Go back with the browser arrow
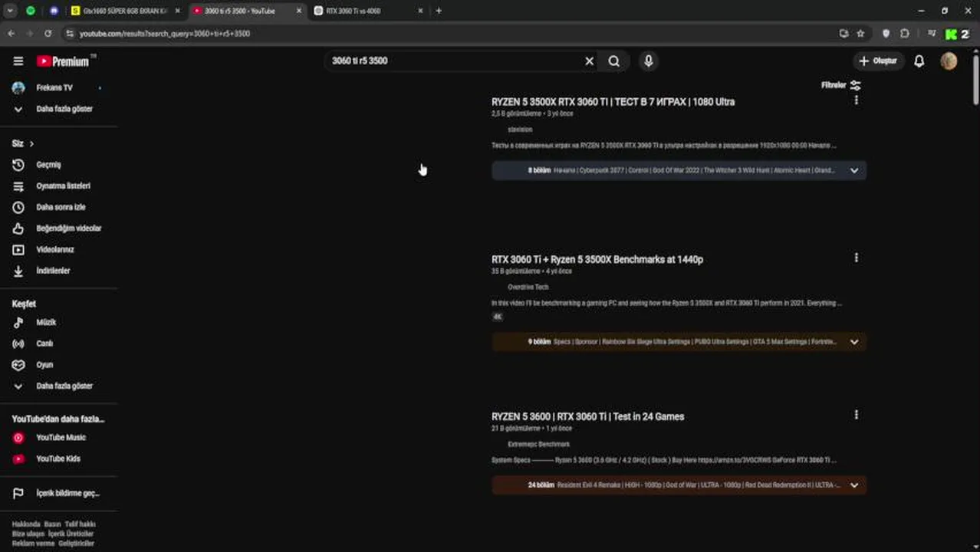Viewport: 980px width, 552px height. (x=11, y=34)
